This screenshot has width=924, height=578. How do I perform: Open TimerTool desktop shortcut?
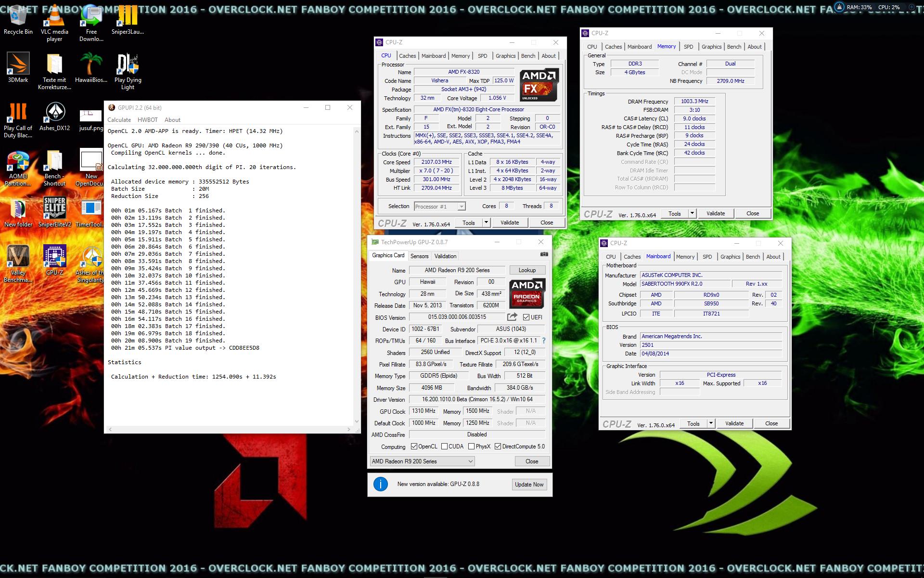click(90, 212)
